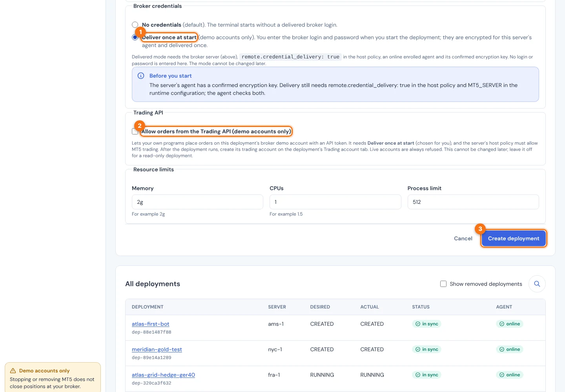Open the meridian-gold-test deployment link
This screenshot has height=392, width=565.
(x=157, y=349)
